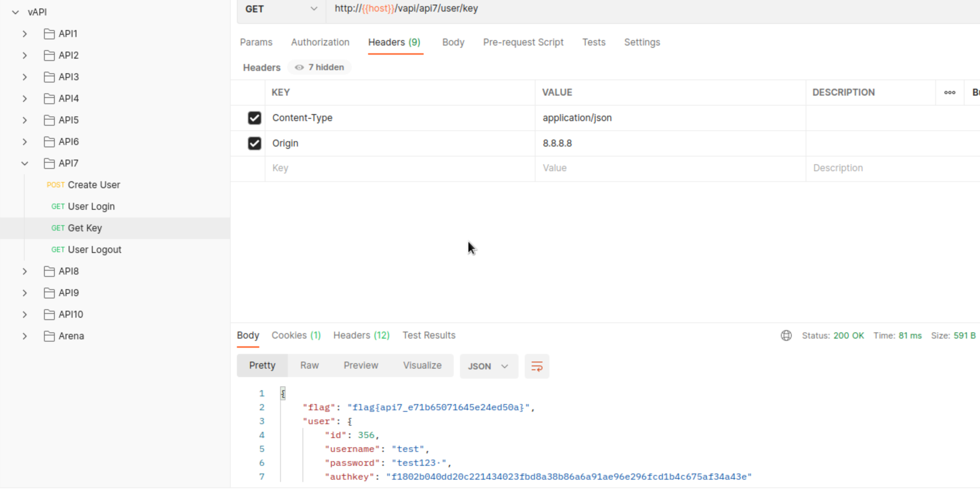The width and height of the screenshot is (980, 492).
Task: Collapse the API7 folder chevron
Action: coord(25,163)
